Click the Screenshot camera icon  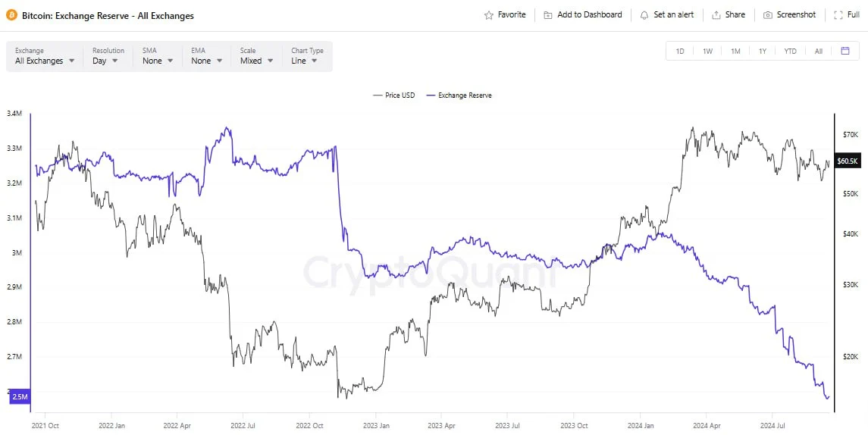click(768, 15)
